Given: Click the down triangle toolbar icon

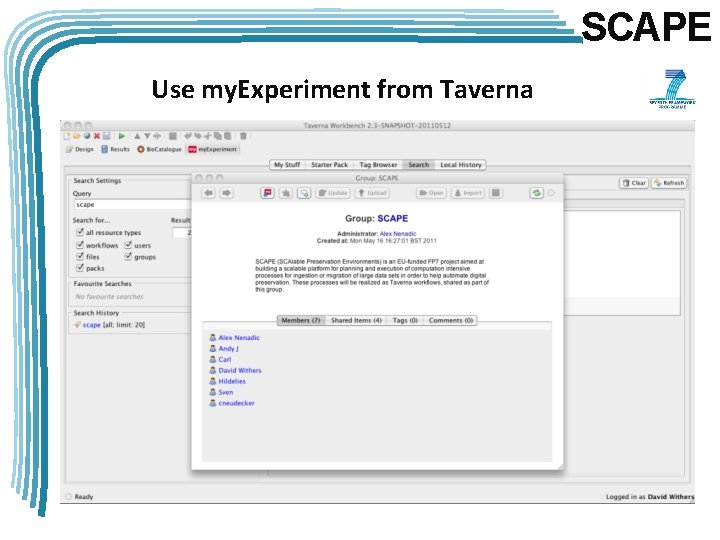Looking at the screenshot, I should pos(147,136).
